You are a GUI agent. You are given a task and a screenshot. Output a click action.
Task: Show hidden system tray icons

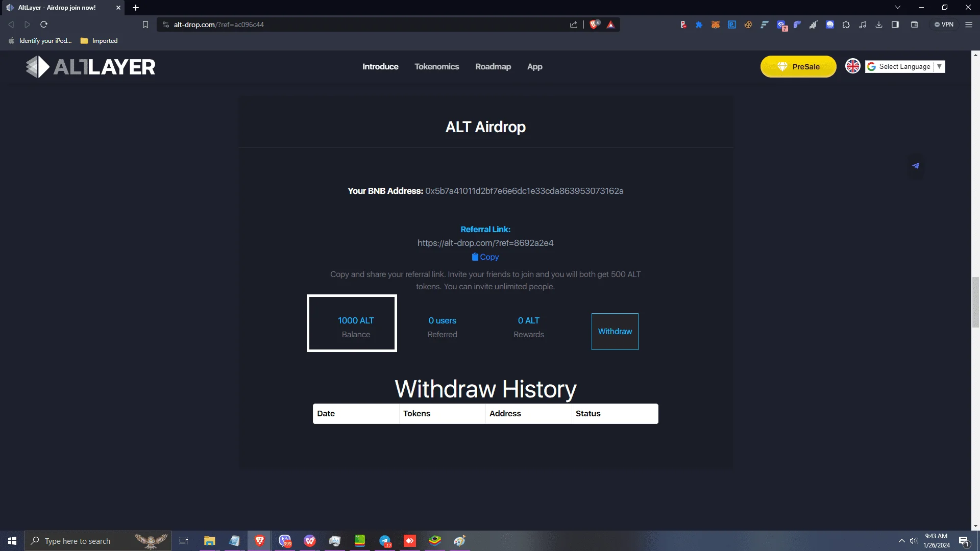[901, 541]
